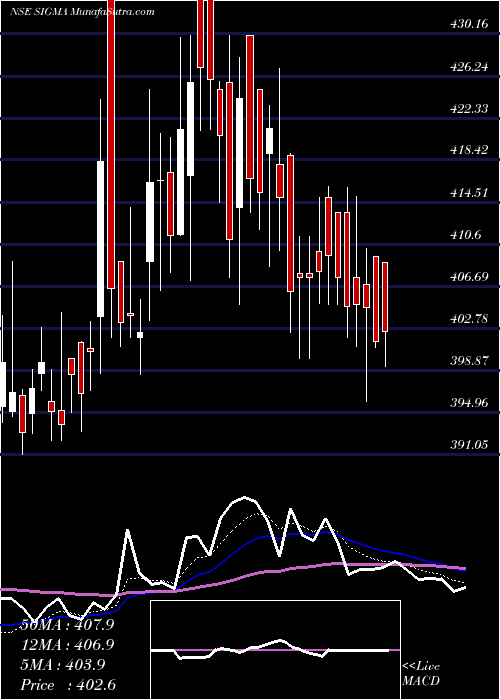
Task: Click the 426.24 price axis label
Action: coord(469,67)
